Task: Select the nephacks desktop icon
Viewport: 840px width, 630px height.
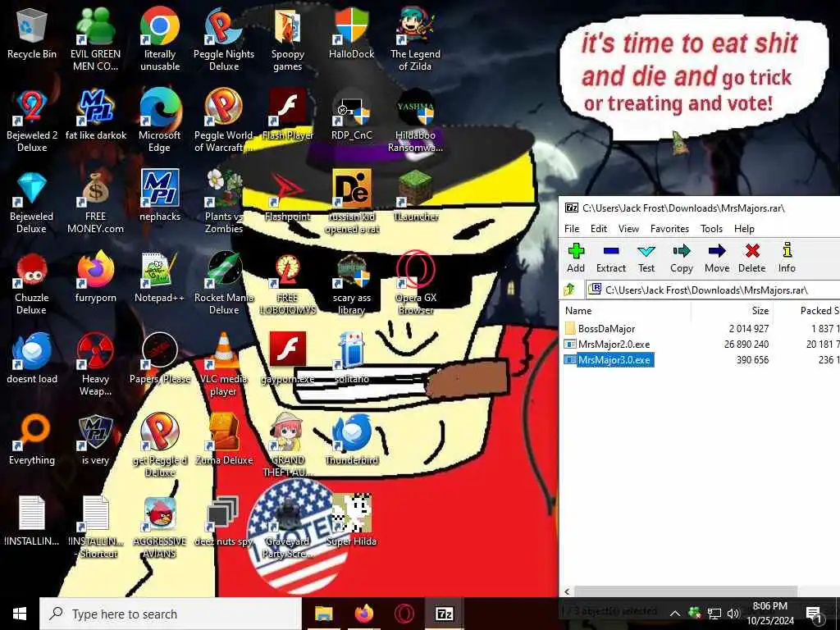Action: pos(160,197)
